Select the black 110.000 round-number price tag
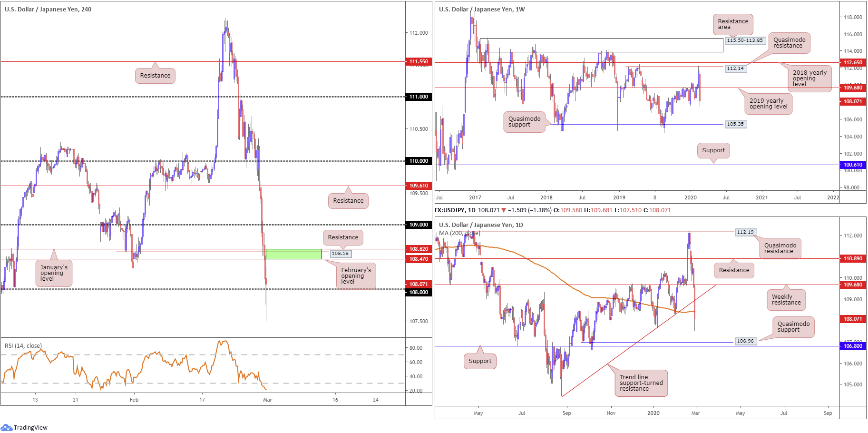This screenshot has width=868, height=433. click(419, 161)
